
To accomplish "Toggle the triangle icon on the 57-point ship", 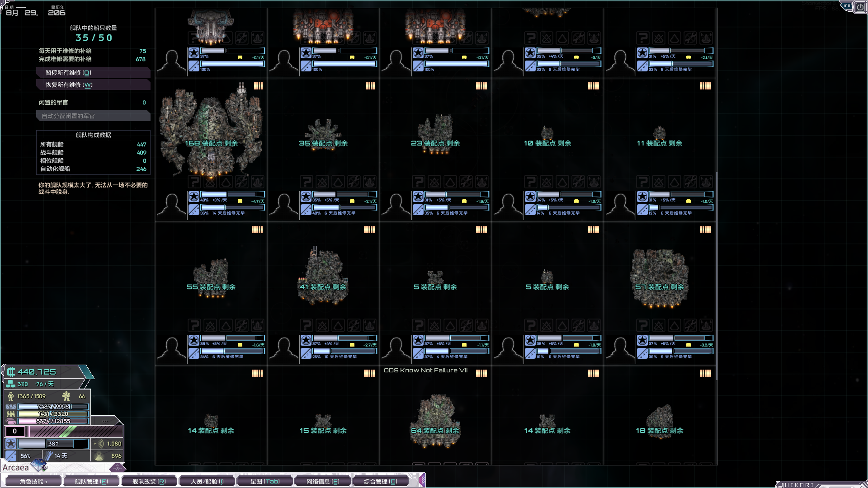I will tap(674, 325).
